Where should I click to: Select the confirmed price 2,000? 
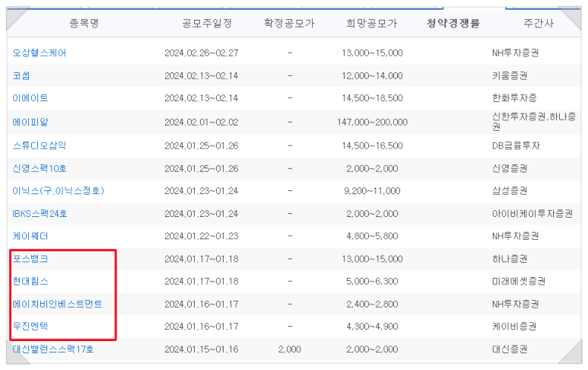point(290,349)
